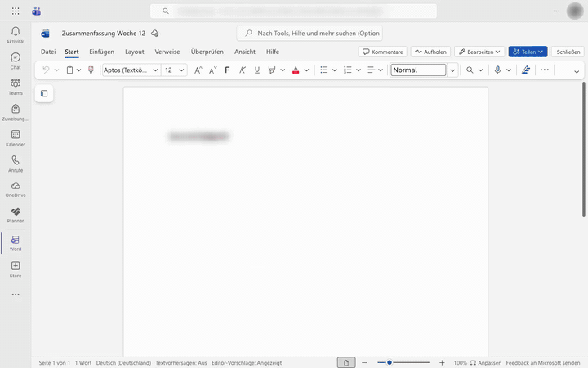Expand the ribbon collapse chevron

point(577,71)
